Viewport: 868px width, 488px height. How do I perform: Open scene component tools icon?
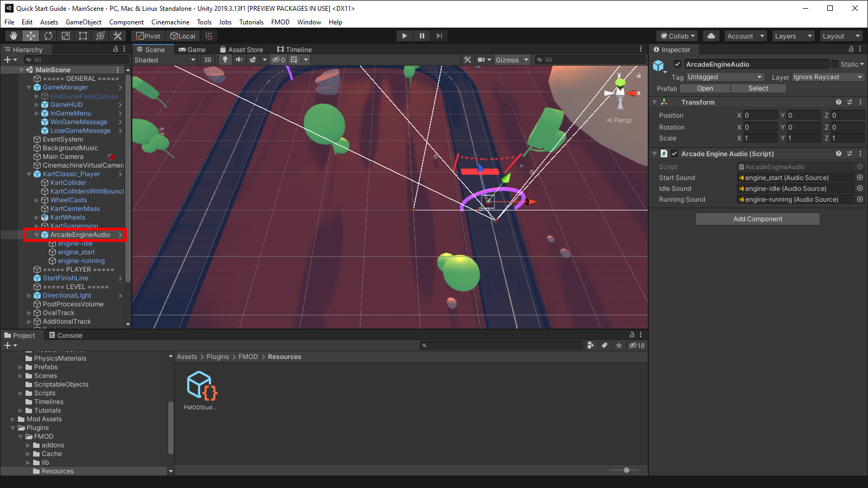pos(468,60)
